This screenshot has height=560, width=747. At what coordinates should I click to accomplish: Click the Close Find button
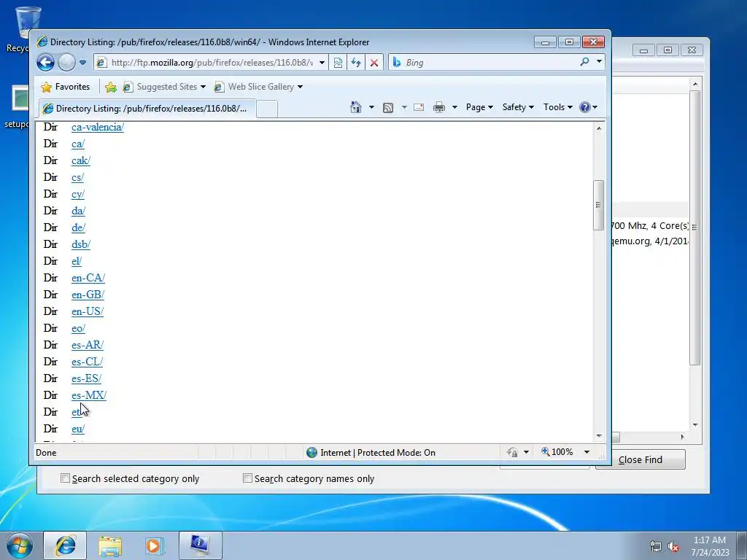click(x=640, y=459)
